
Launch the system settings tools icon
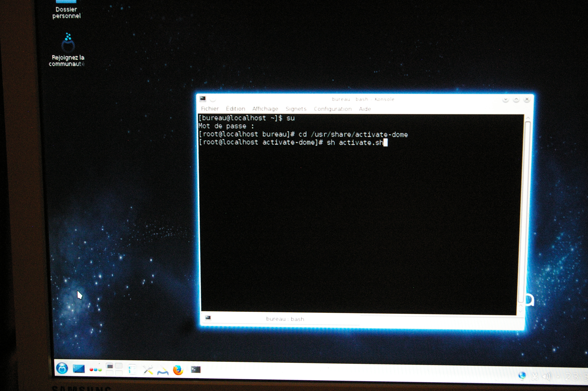pyautogui.click(x=148, y=370)
